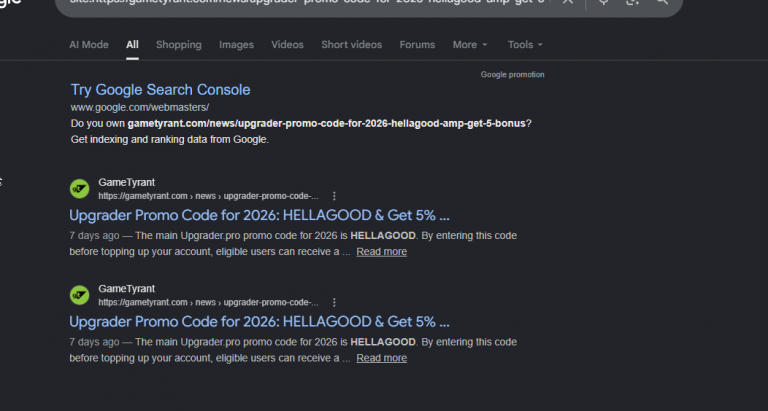Click the GameTyrant site name in the first result

point(126,182)
